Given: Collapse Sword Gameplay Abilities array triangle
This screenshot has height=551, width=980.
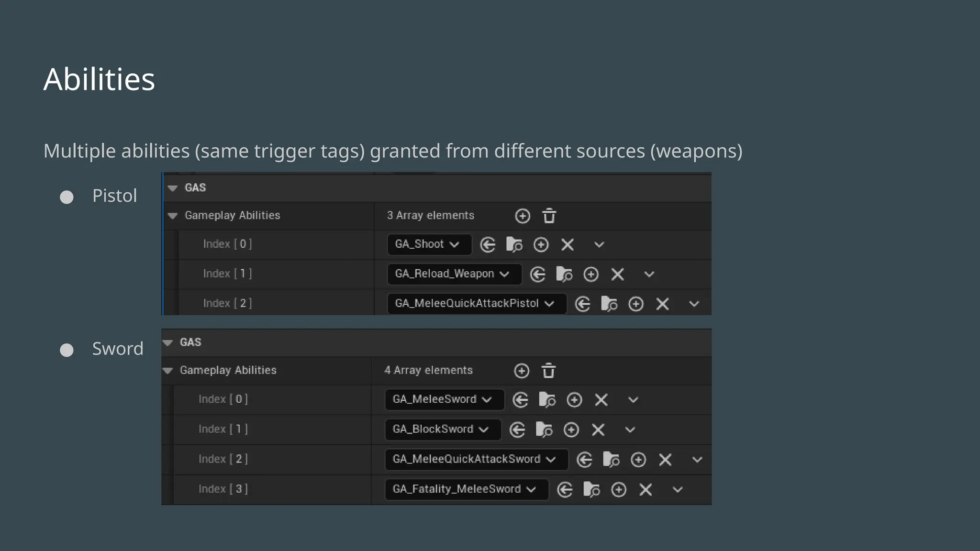Looking at the screenshot, I should click(x=167, y=370).
